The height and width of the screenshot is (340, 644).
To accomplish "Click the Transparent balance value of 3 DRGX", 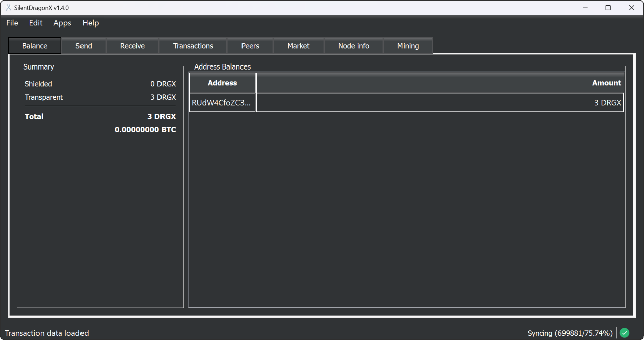I will 163,97.
